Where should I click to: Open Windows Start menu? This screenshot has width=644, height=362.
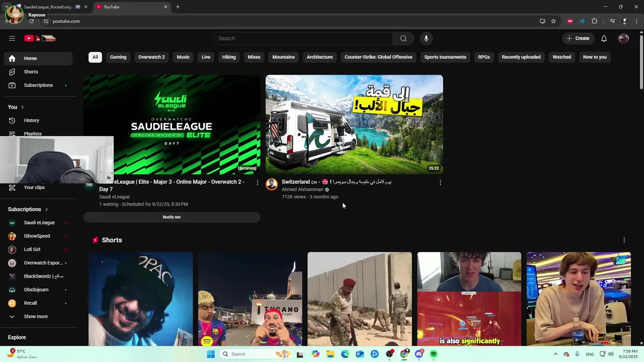(211, 354)
